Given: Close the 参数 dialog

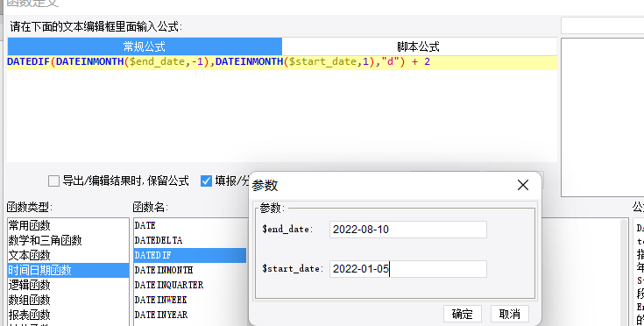Looking at the screenshot, I should [523, 185].
